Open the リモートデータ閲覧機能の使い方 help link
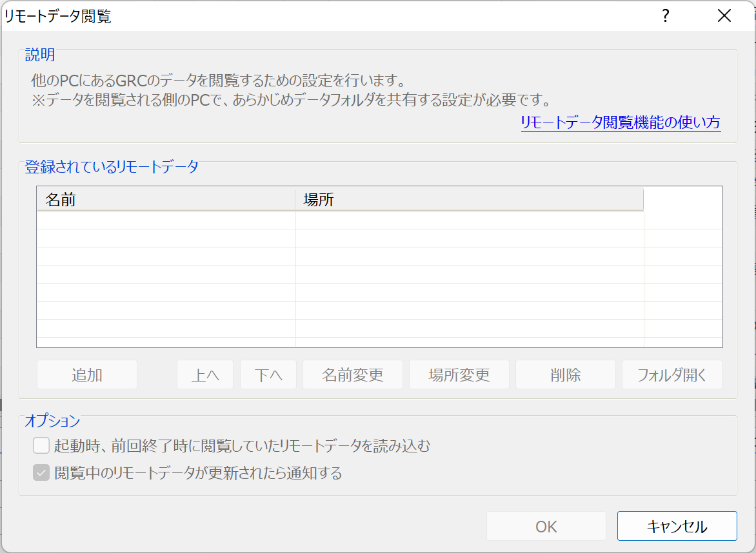The width and height of the screenshot is (756, 553). pos(620,123)
